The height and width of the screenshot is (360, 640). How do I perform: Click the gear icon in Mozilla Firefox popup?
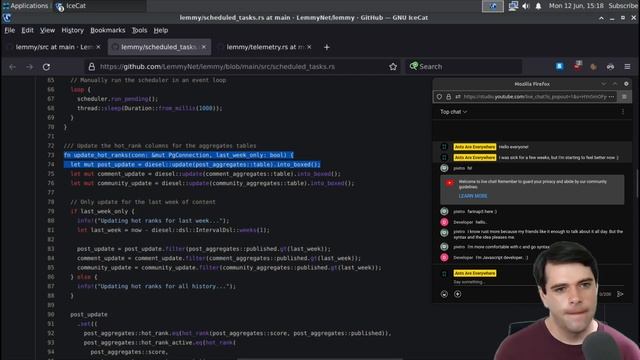(x=626, y=84)
